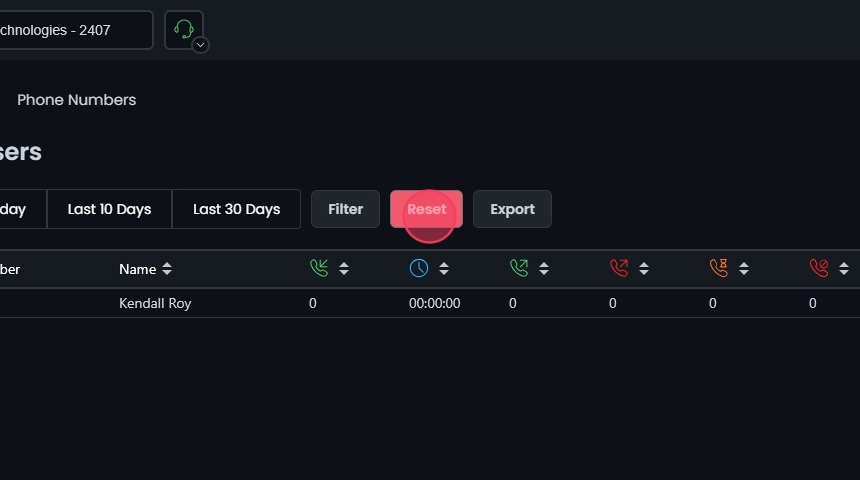
Task: Export the users report
Action: coord(512,209)
